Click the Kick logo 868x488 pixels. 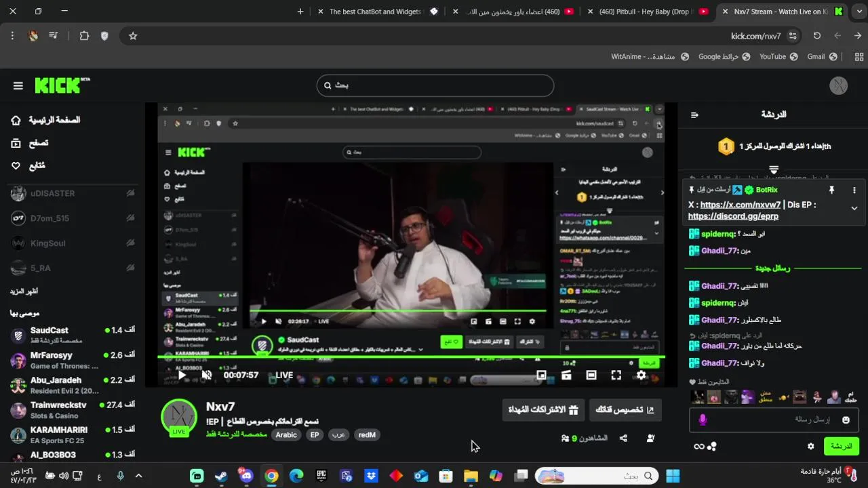coord(62,85)
